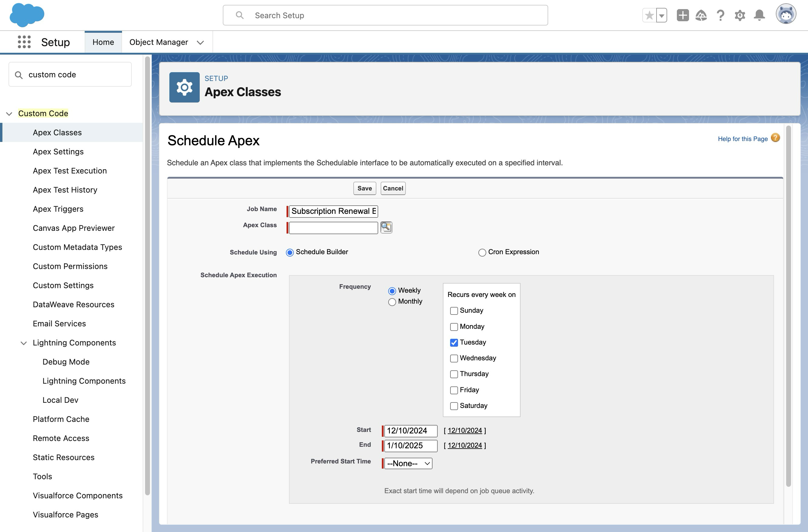Click the Job Name input field

tap(333, 211)
